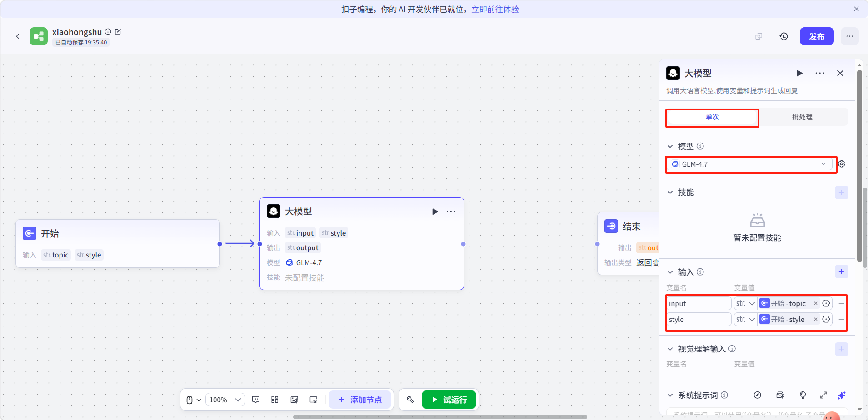Add a skill with the plus button
Viewport: 868px width, 420px height.
pyautogui.click(x=842, y=193)
